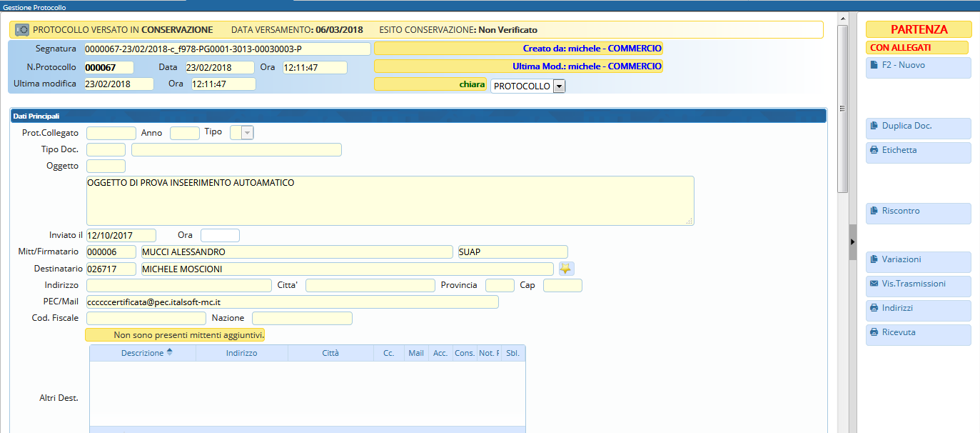Image resolution: width=980 pixels, height=433 pixels.
Task: Open the Variazioni history button
Action: 918,262
